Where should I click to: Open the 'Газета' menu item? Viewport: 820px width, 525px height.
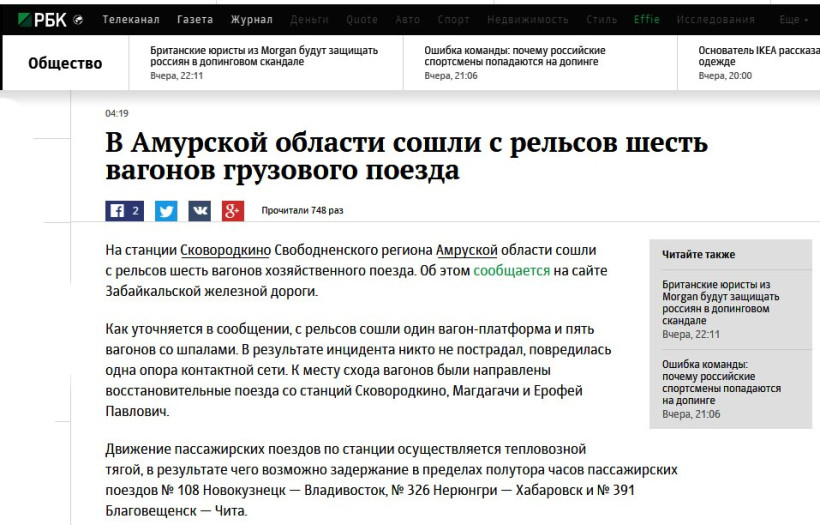coord(195,20)
